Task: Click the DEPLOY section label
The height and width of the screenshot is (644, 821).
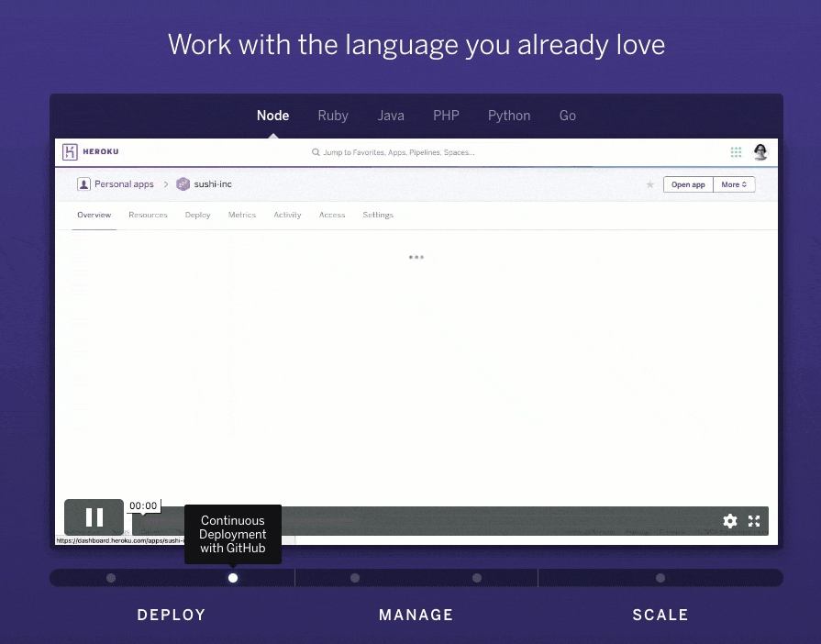Action: [x=172, y=615]
